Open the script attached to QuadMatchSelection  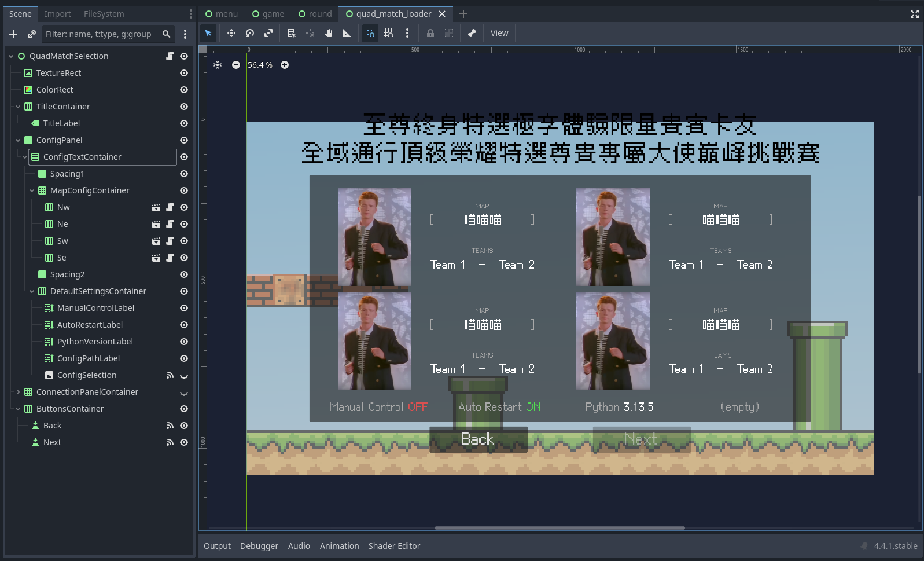click(170, 56)
